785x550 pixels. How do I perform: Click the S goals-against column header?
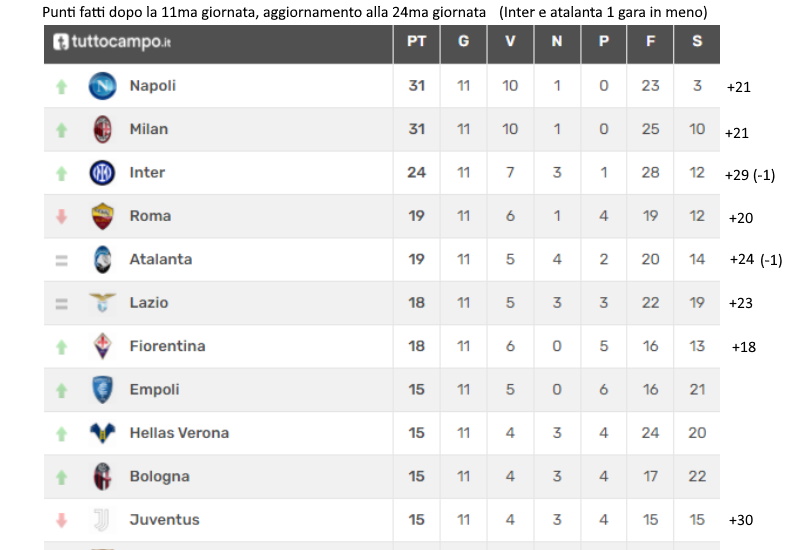(697, 42)
